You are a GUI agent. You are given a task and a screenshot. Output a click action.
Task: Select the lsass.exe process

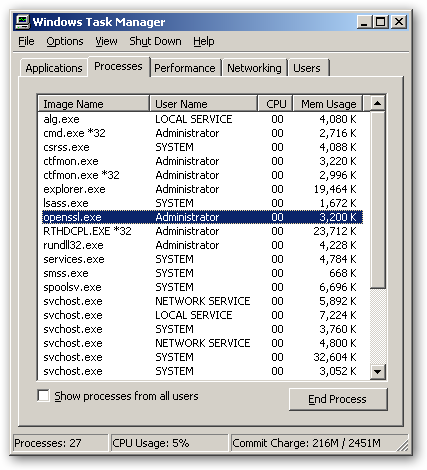point(202,203)
